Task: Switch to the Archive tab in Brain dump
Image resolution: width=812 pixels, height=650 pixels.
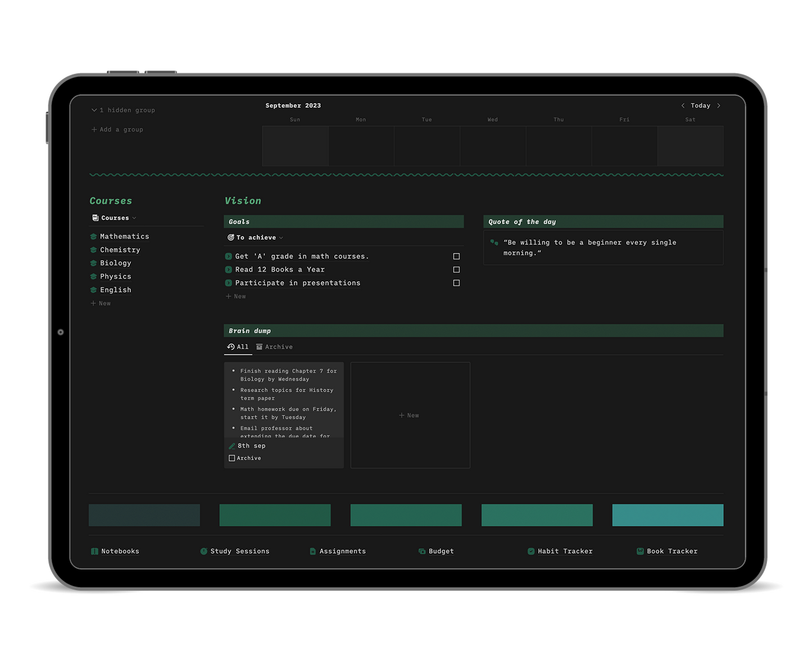Action: point(274,347)
